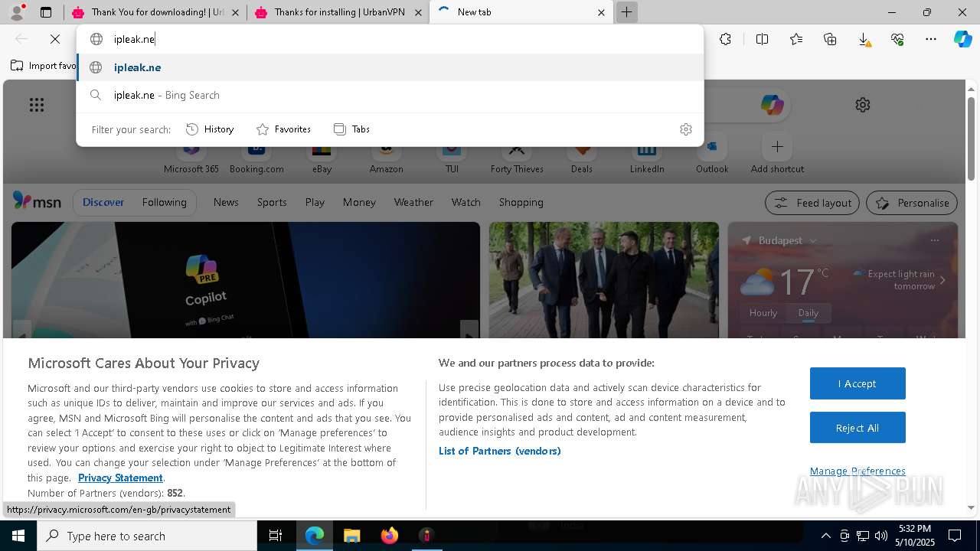The width and height of the screenshot is (980, 551).
Task: Open Extensions puzzle icon
Action: (x=725, y=39)
